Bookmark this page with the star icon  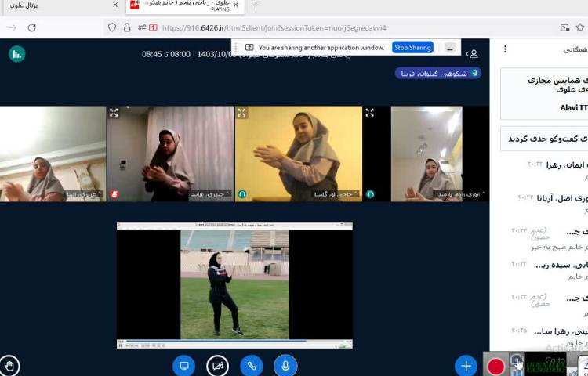click(x=580, y=27)
